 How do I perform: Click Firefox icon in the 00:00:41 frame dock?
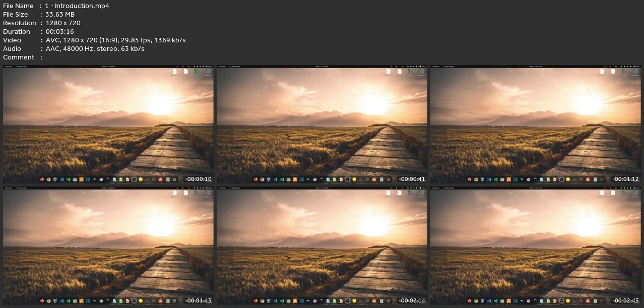[x=255, y=179]
